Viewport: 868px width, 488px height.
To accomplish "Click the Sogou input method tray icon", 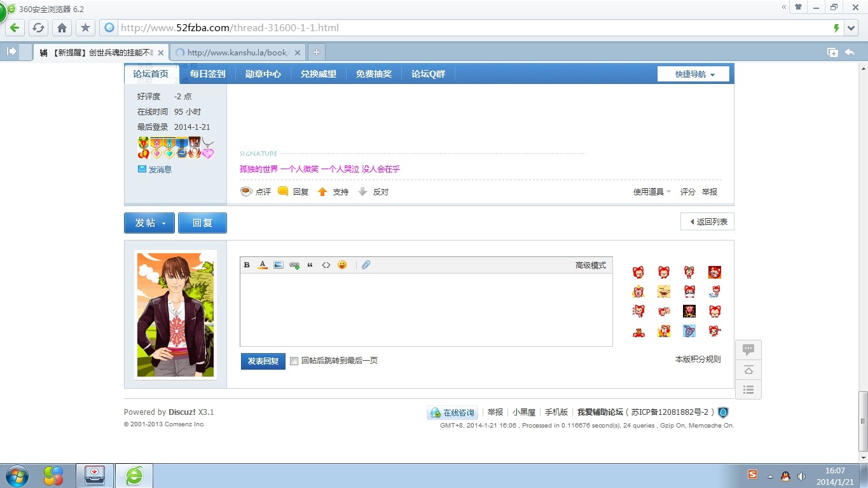I will 753,475.
